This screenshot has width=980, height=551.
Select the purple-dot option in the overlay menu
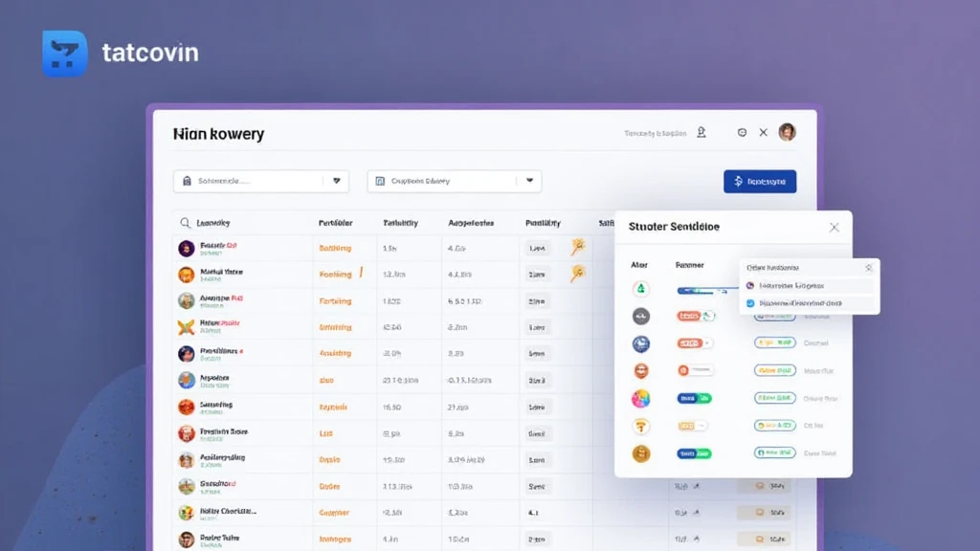(x=810, y=285)
